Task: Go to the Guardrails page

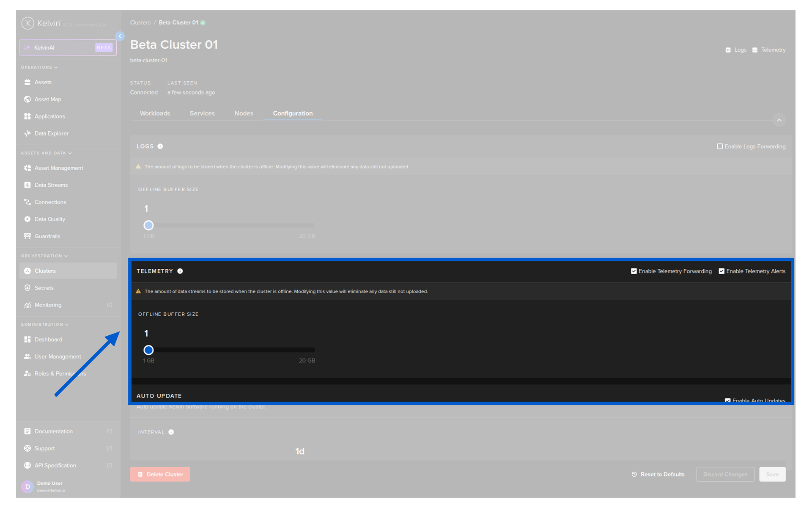Action: (x=47, y=236)
